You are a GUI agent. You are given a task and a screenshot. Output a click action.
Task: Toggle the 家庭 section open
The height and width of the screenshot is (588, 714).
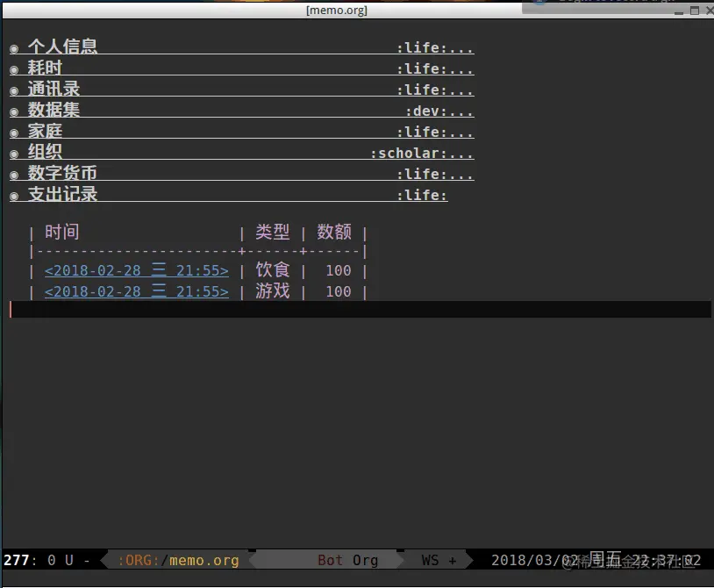tap(46, 132)
